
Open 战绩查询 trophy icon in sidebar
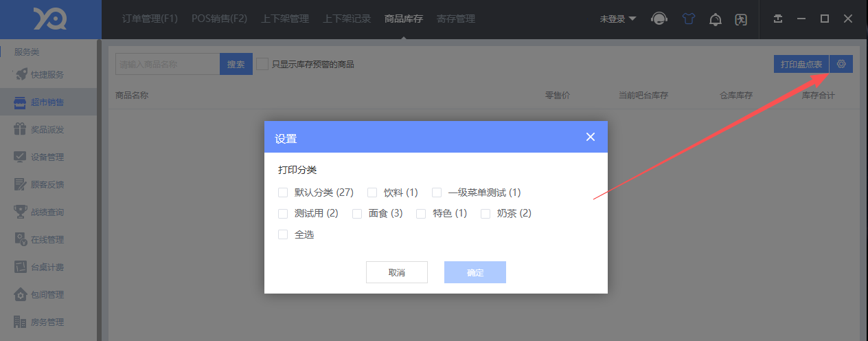click(x=21, y=212)
